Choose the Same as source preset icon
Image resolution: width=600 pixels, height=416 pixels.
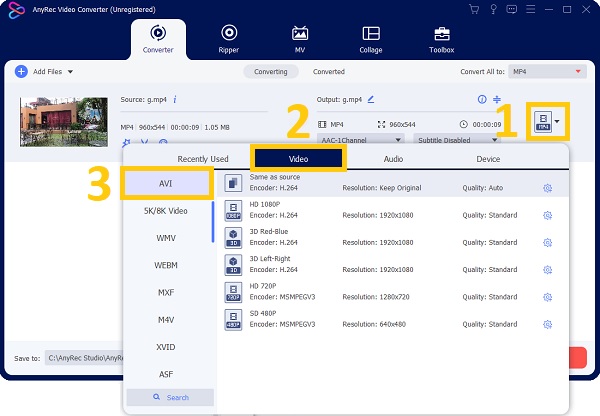pyautogui.click(x=233, y=183)
